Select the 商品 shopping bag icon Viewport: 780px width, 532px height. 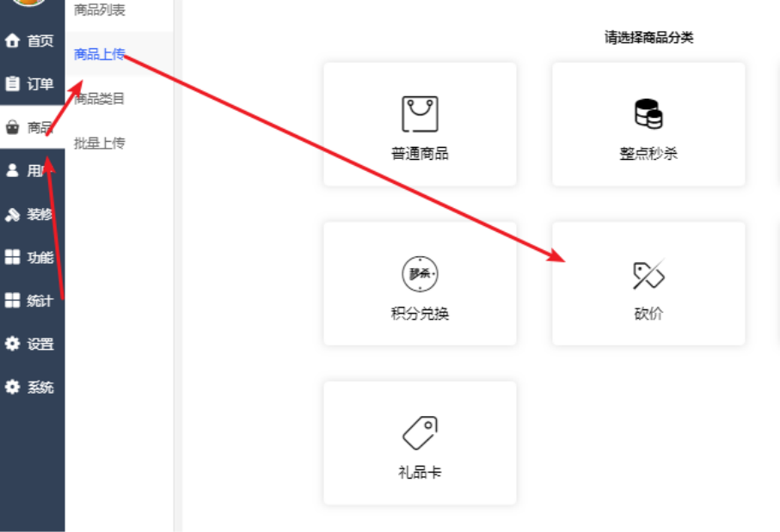(12, 127)
